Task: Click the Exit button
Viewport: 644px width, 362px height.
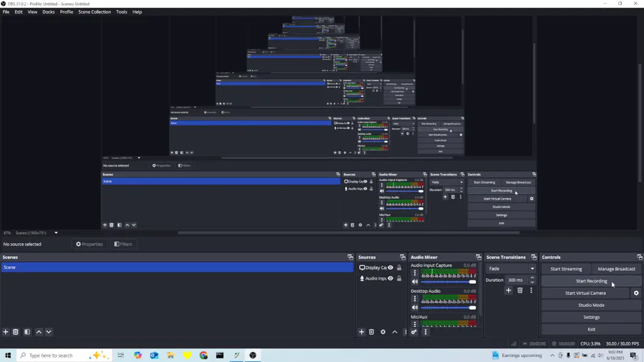Action: [592, 329]
